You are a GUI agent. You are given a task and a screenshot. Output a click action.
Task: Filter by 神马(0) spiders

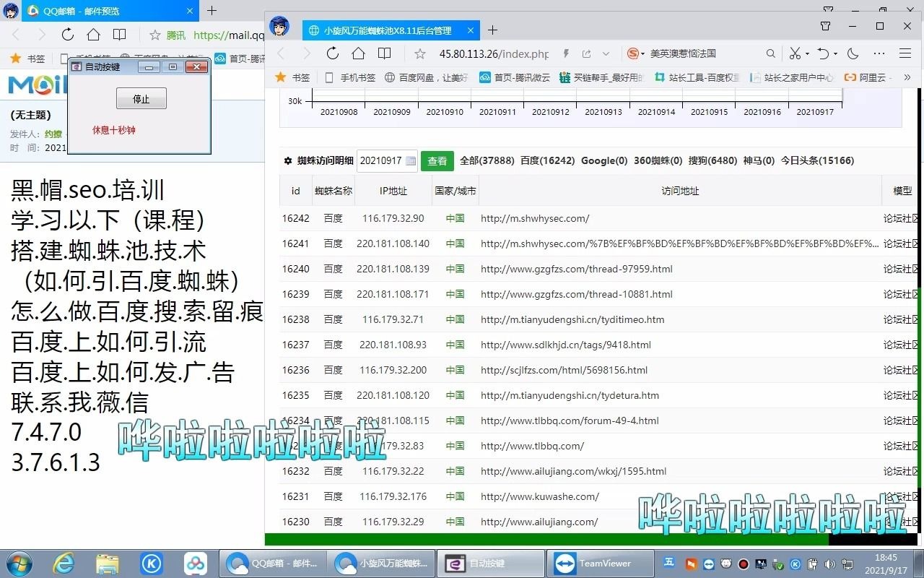(x=759, y=160)
